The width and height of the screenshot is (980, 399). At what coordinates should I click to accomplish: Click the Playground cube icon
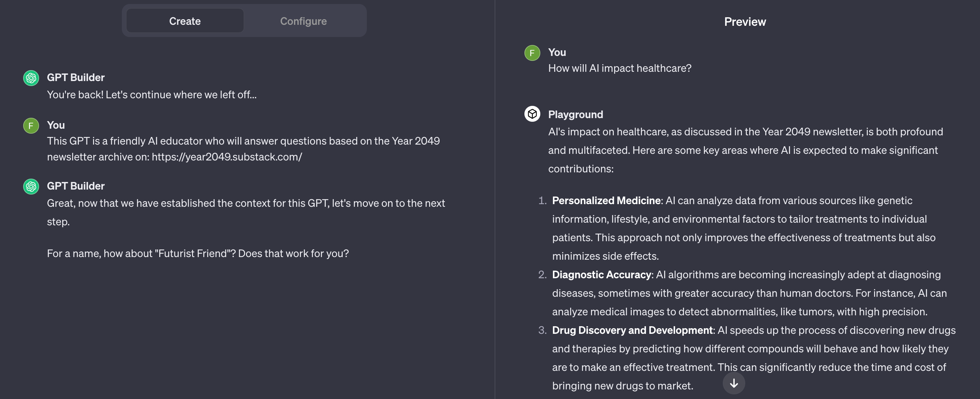click(532, 114)
